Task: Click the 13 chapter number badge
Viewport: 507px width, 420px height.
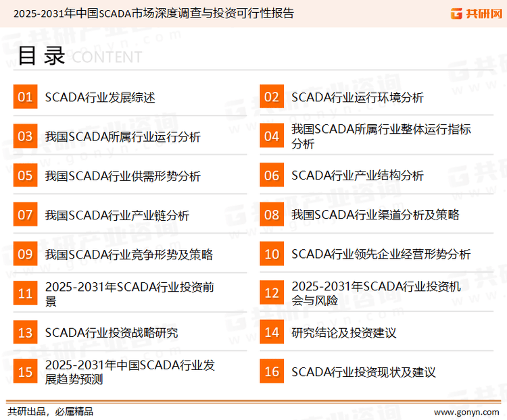Action: point(25,333)
